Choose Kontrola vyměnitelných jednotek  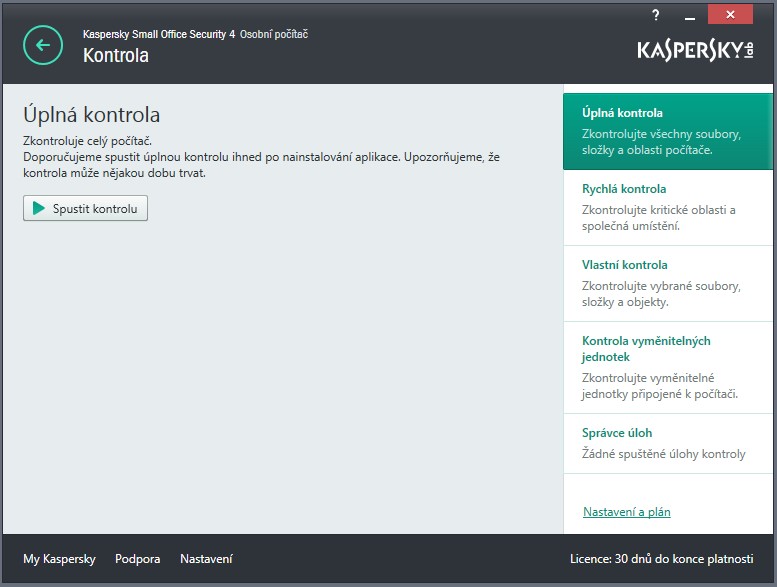tap(667, 368)
